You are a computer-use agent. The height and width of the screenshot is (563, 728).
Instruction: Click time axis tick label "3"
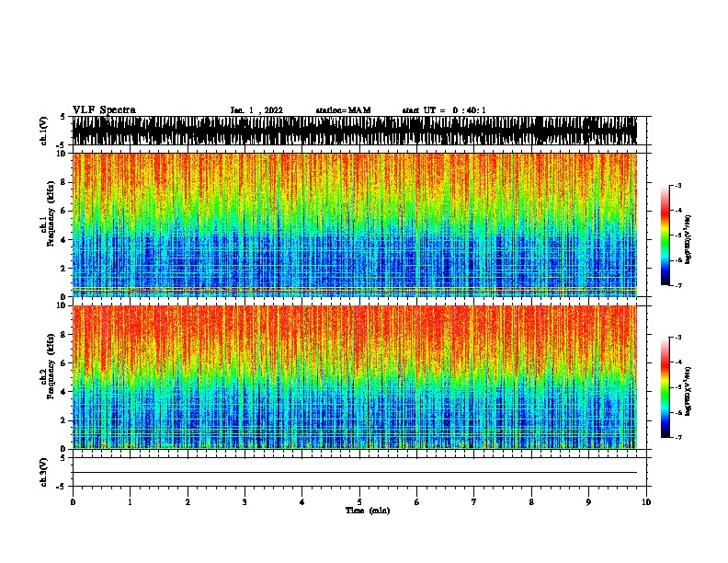[x=245, y=502]
